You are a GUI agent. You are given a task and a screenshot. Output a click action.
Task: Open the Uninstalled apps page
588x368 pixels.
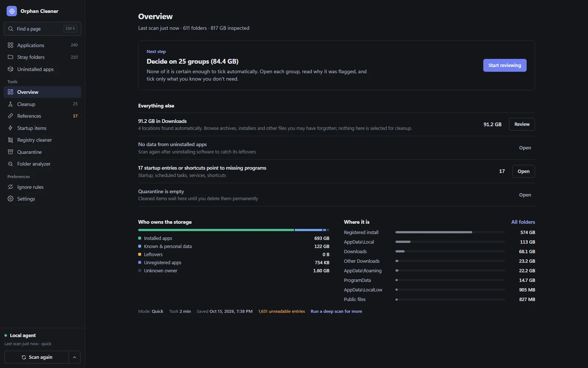(42, 69)
